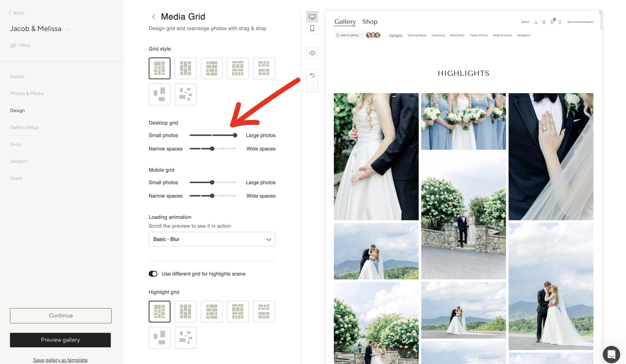Screen dimensions: 626x364
Task: Open the Shop section in sidebar
Action: pos(15,144)
